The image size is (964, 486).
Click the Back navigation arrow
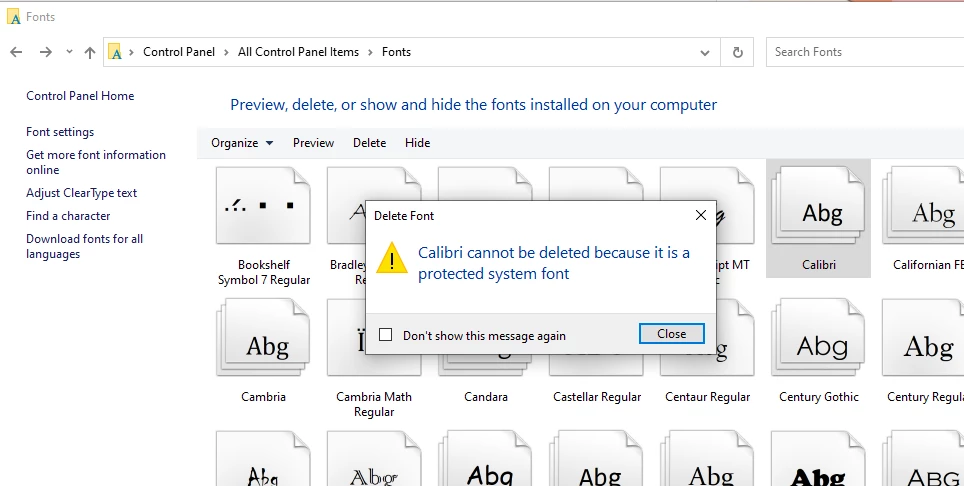17,52
